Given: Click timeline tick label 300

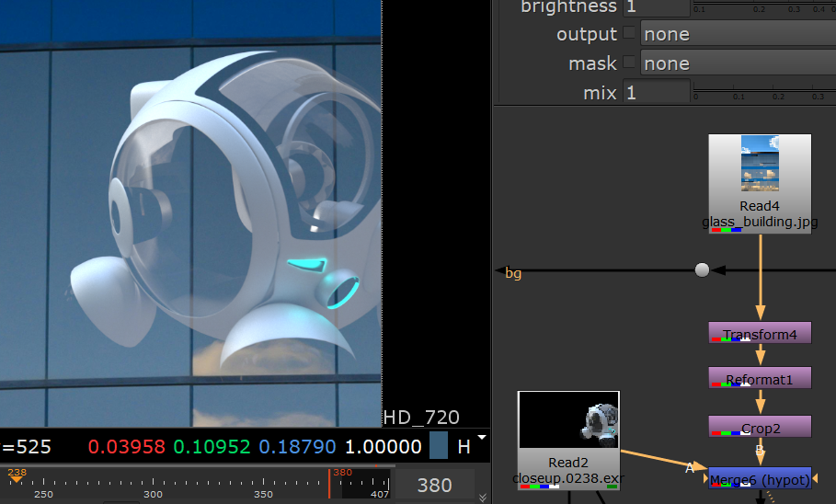Looking at the screenshot, I should pos(153,495).
